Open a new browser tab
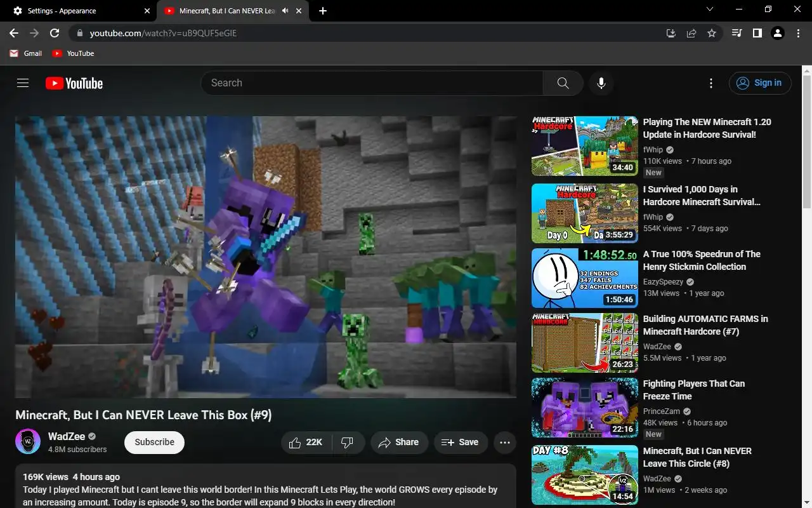This screenshot has height=508, width=812. (x=323, y=11)
